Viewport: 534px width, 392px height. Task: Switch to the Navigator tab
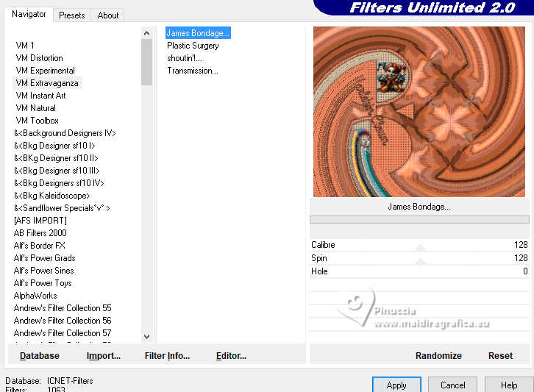(x=29, y=14)
